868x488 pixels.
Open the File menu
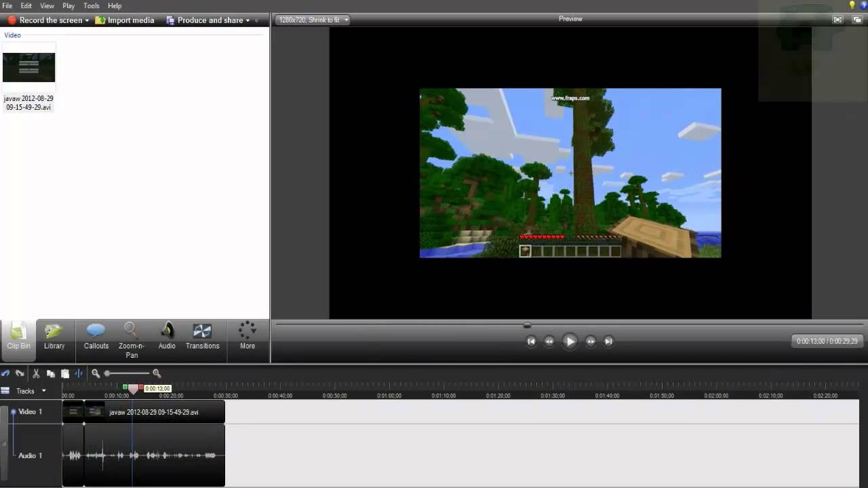[x=7, y=5]
